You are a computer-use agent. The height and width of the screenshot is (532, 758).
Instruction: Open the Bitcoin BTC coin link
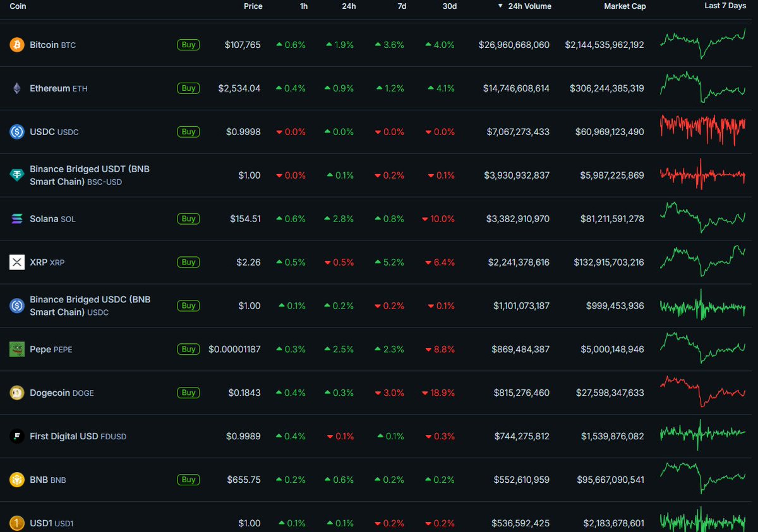pos(52,45)
